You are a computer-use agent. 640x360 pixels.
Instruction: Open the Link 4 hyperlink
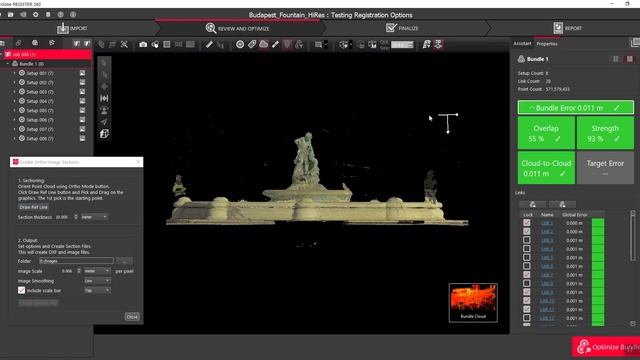pyautogui.click(x=547, y=249)
